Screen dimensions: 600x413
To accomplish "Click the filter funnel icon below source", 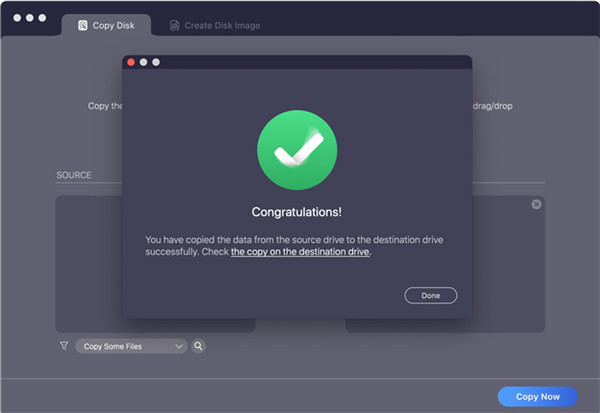I will tap(64, 346).
